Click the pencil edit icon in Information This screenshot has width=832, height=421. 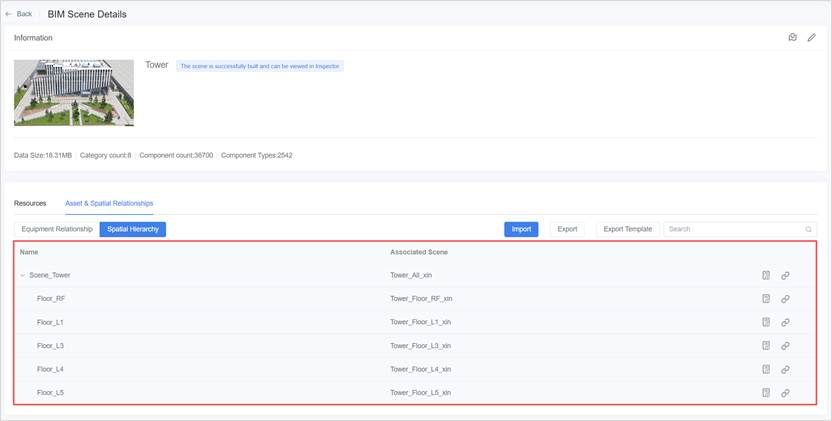(812, 38)
